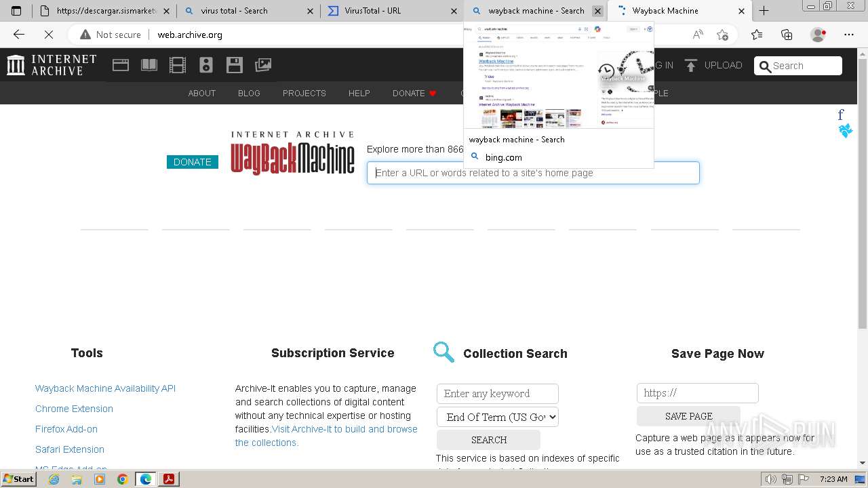This screenshot has height=488, width=868.
Task: Open Tab actions menu icon
Action: point(16,11)
